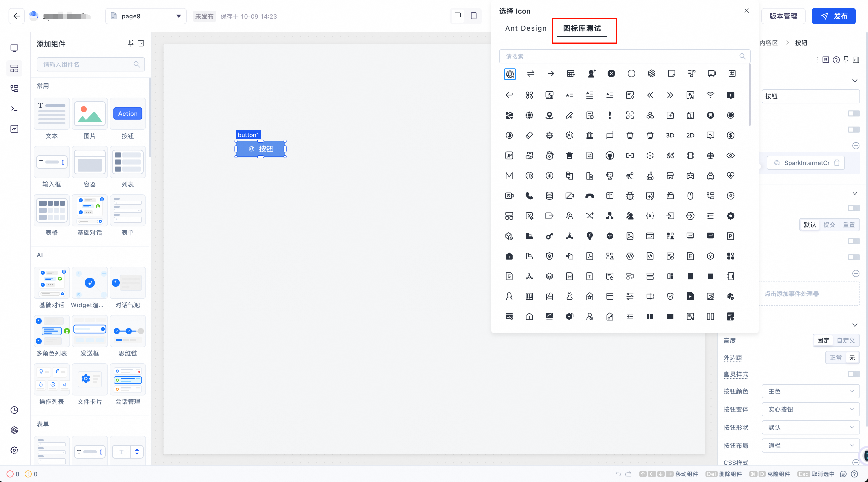Pick the phone handset icon
The height and width of the screenshot is (482, 868).
529,196
